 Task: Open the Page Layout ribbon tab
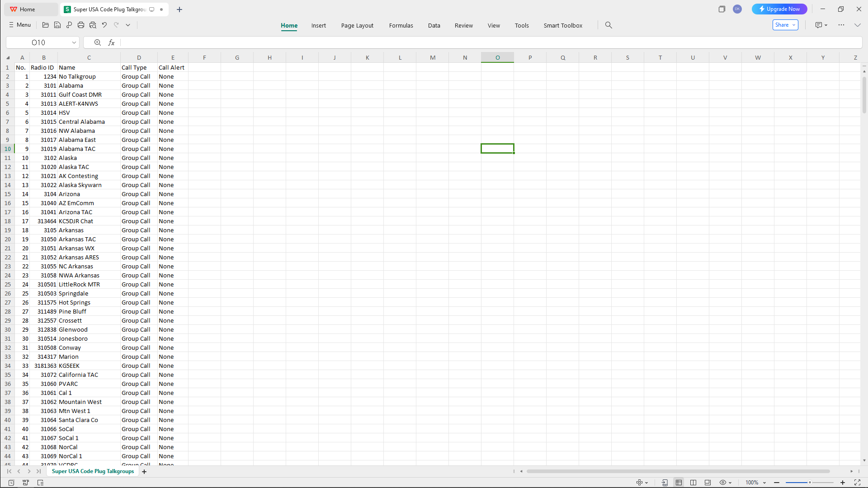point(357,25)
